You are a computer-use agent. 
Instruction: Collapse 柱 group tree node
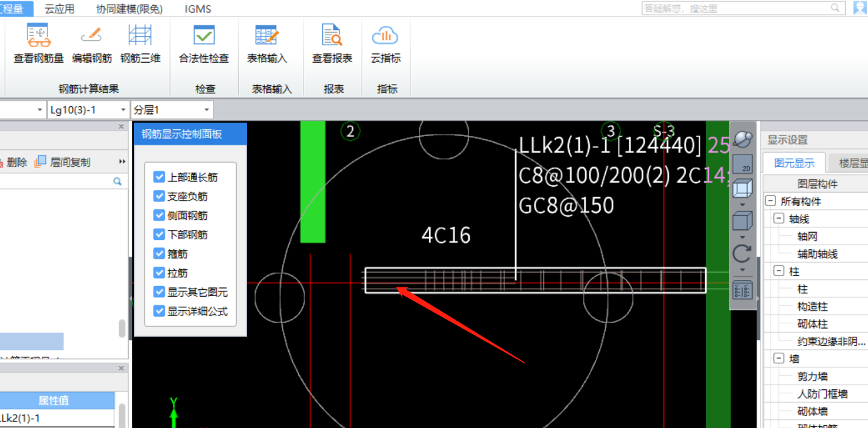point(779,271)
